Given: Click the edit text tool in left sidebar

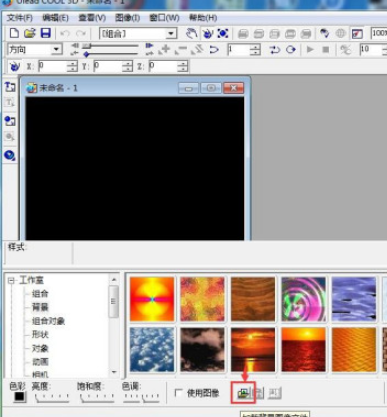Looking at the screenshot, I should [10, 102].
